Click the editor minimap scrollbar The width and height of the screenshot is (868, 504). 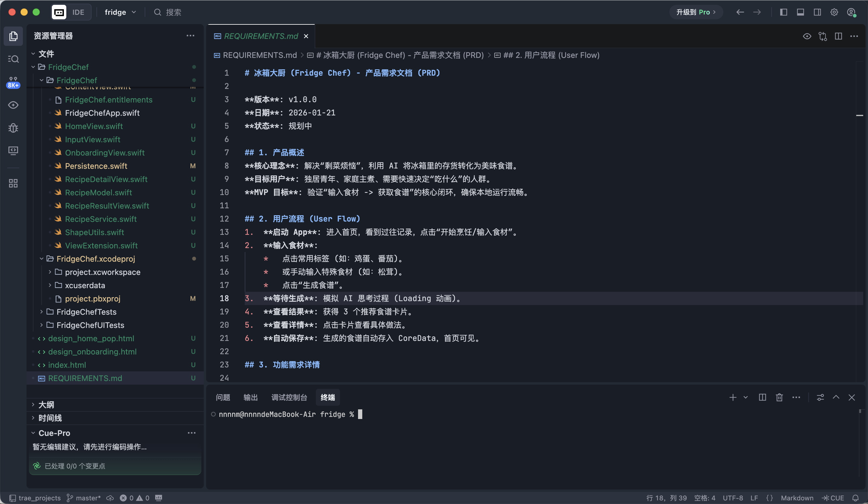click(859, 115)
